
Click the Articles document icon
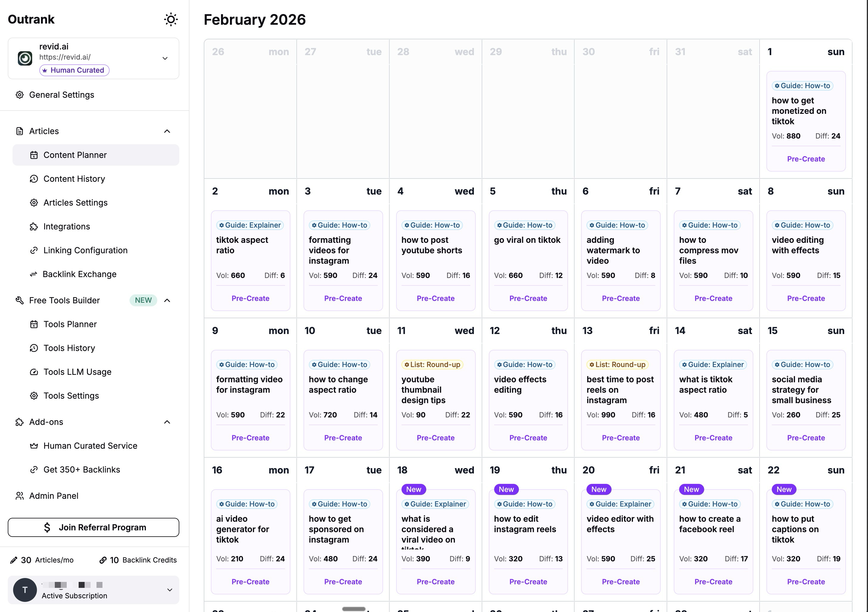[20, 131]
